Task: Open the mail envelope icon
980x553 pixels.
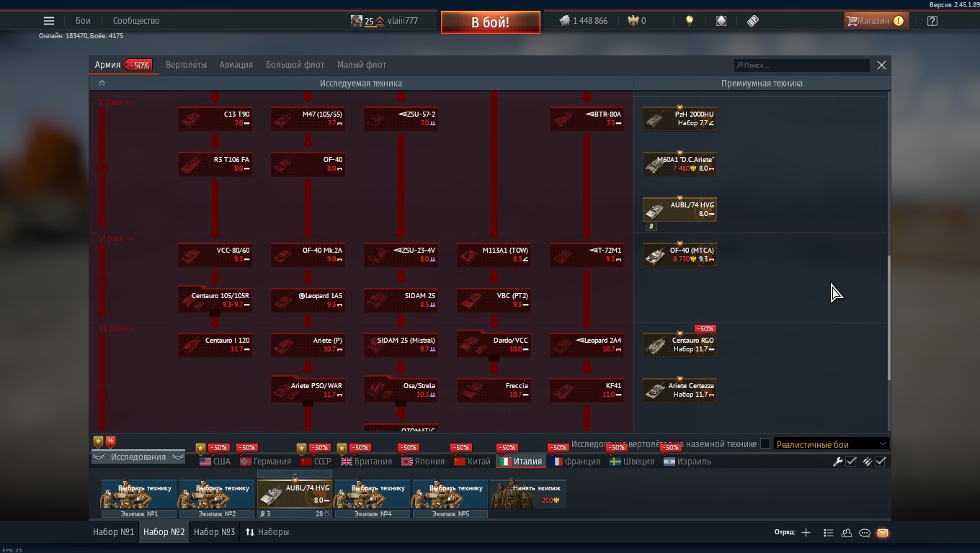Action: [883, 533]
